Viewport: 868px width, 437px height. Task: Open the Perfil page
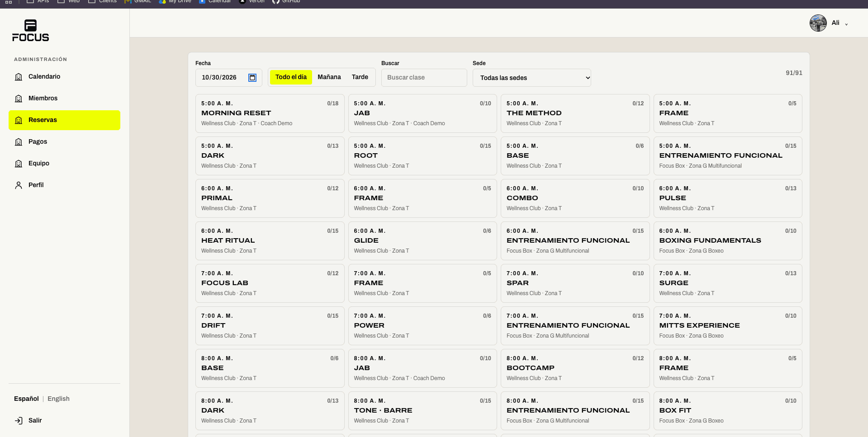pos(64,185)
